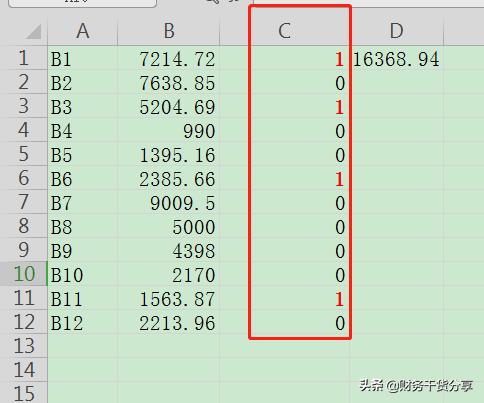Click the value 4398
The image size is (484, 403).
coord(194,251)
